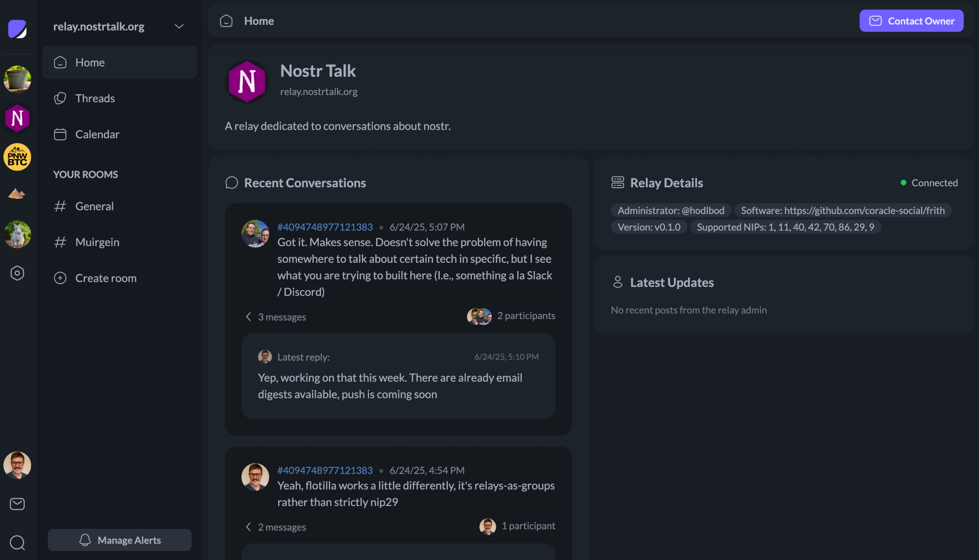This screenshot has width=979, height=560.
Task: Open the hexagon settings icon in sidebar
Action: 17,273
